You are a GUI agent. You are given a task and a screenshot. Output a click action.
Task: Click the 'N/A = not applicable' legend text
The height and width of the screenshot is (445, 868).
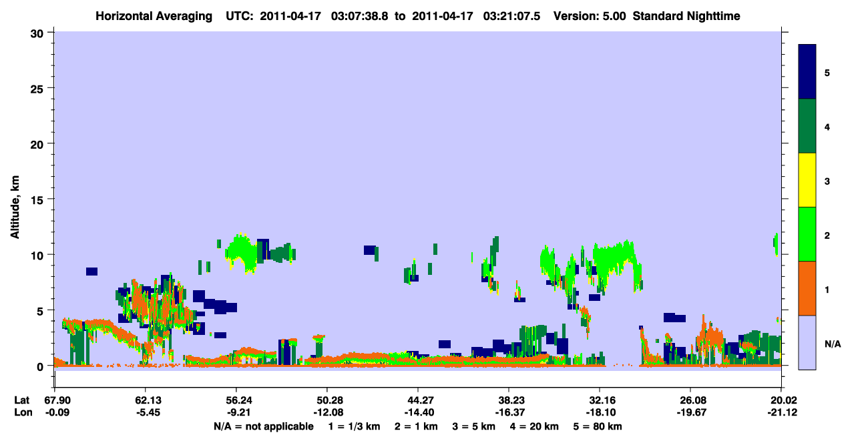[x=264, y=426]
